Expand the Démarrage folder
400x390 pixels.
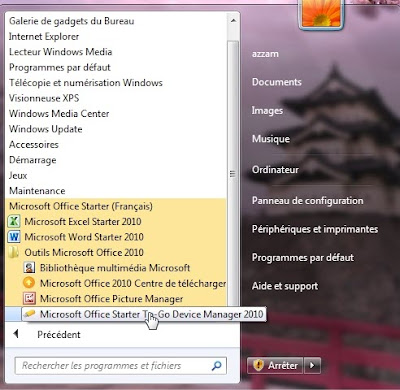[33, 160]
